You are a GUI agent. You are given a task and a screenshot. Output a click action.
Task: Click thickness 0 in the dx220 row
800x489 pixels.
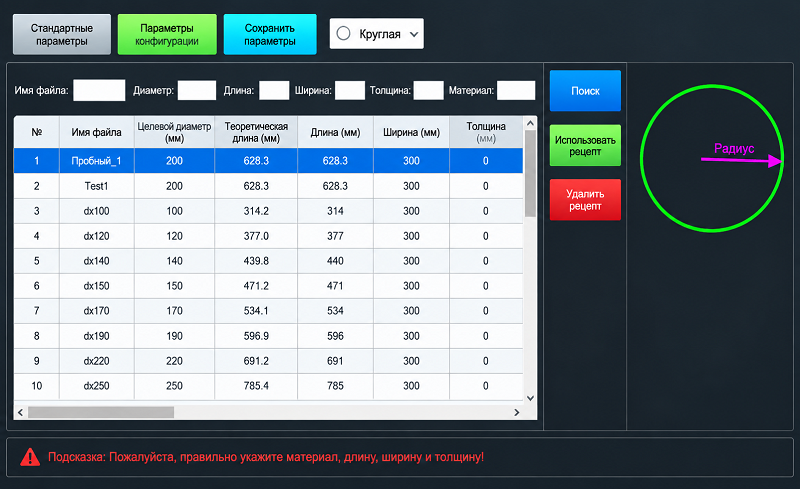point(486,361)
